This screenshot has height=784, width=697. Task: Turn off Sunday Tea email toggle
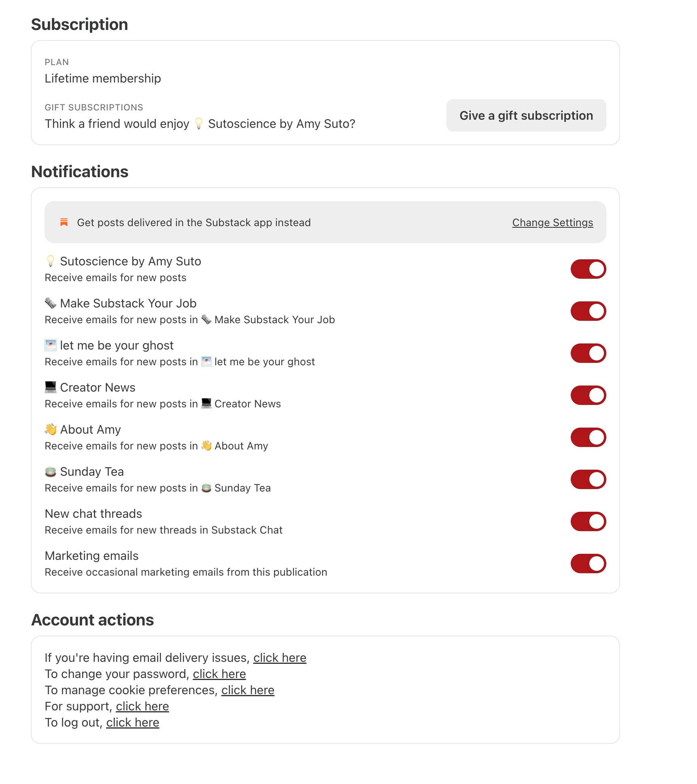(x=588, y=479)
